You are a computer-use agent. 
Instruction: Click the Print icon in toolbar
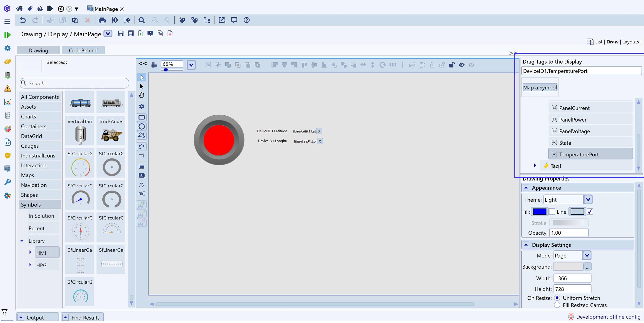click(102, 20)
